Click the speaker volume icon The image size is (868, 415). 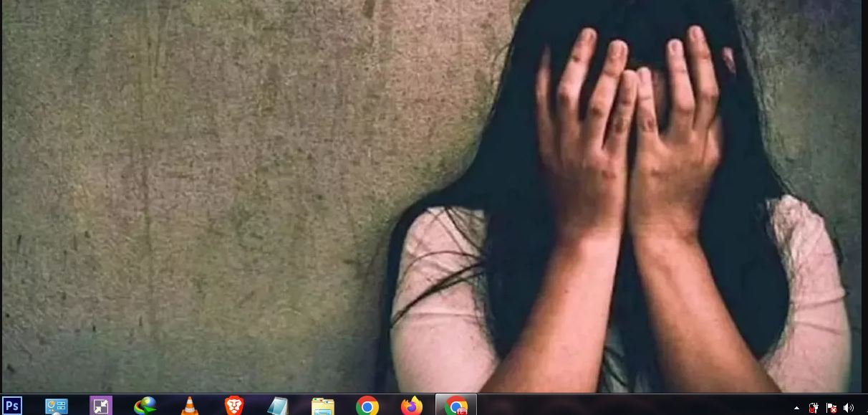849,408
